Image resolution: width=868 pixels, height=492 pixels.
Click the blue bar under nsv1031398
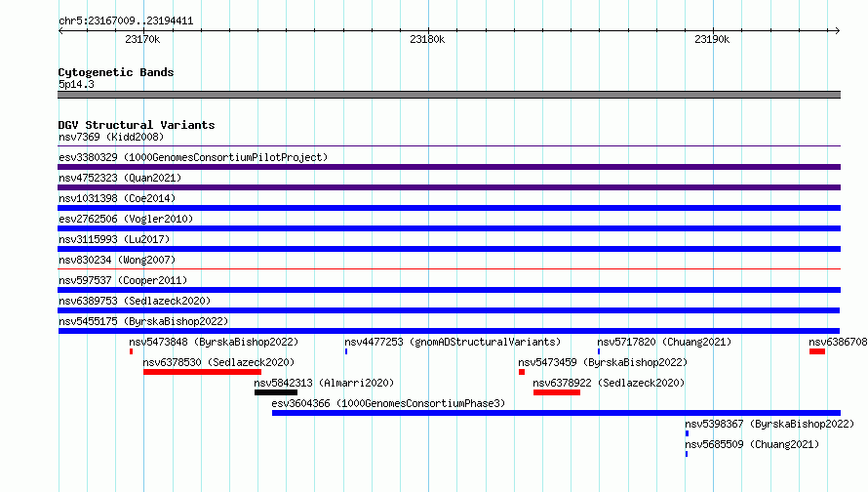coord(449,208)
